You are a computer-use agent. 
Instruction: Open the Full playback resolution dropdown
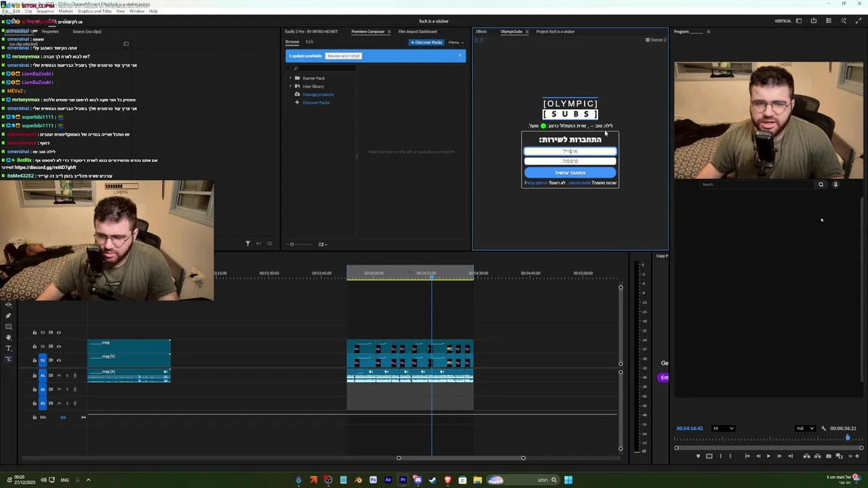[806, 428]
